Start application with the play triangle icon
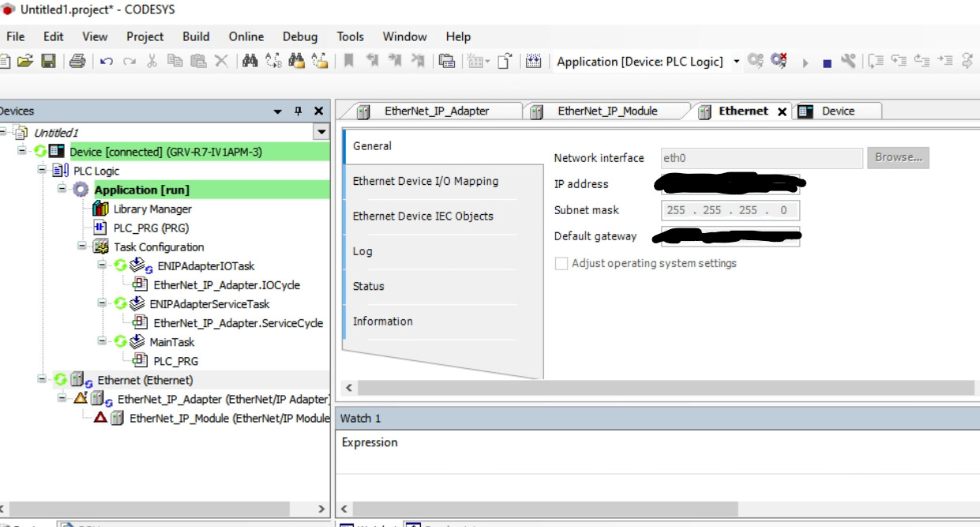980x527 pixels. (805, 62)
